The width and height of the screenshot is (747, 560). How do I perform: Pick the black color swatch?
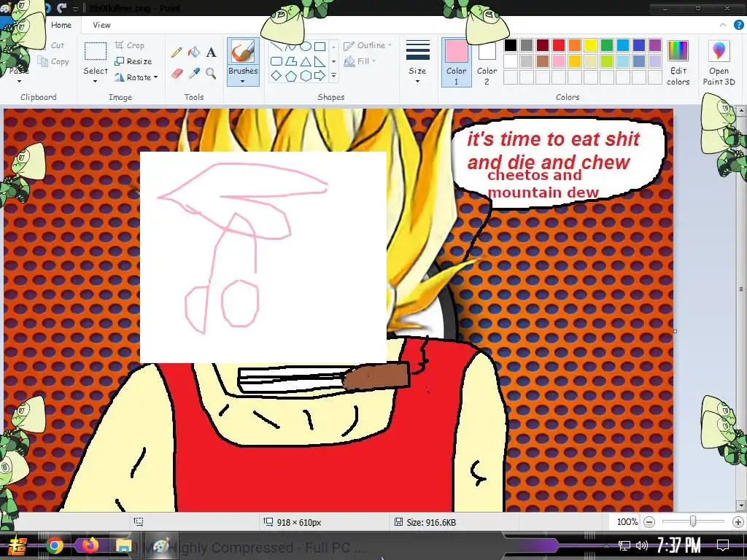(511, 45)
